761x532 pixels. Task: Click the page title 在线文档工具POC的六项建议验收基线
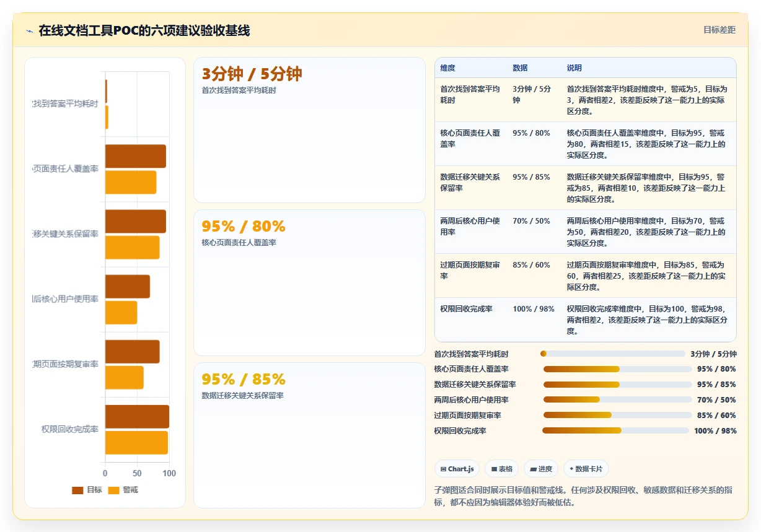click(x=144, y=30)
